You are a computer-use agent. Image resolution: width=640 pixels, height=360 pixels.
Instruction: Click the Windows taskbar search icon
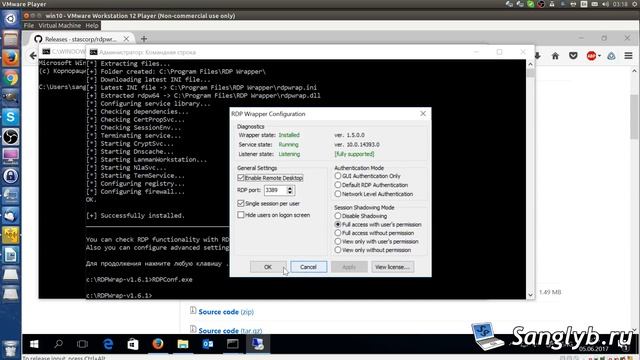point(58,344)
